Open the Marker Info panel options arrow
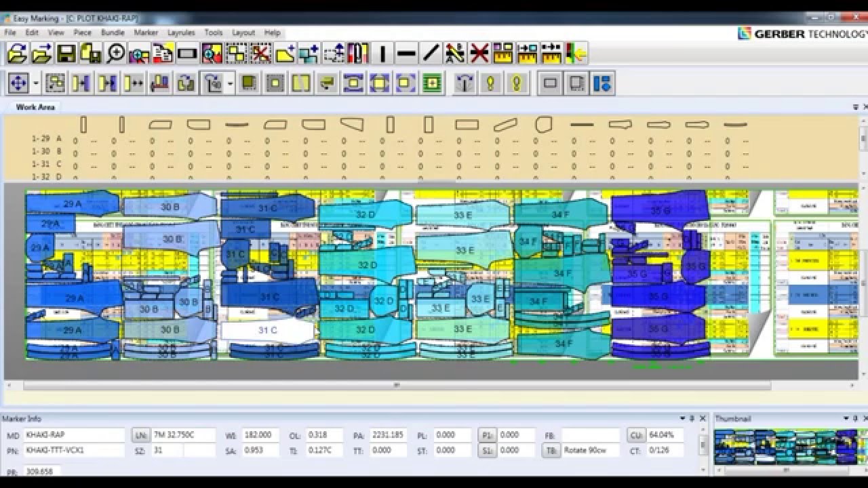 tap(683, 419)
